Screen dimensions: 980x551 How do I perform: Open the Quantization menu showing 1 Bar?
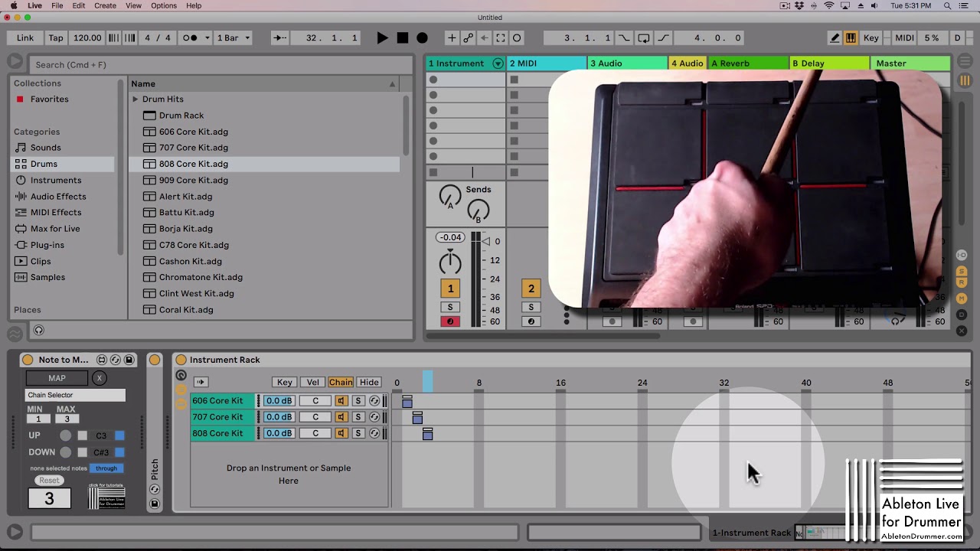click(x=233, y=37)
